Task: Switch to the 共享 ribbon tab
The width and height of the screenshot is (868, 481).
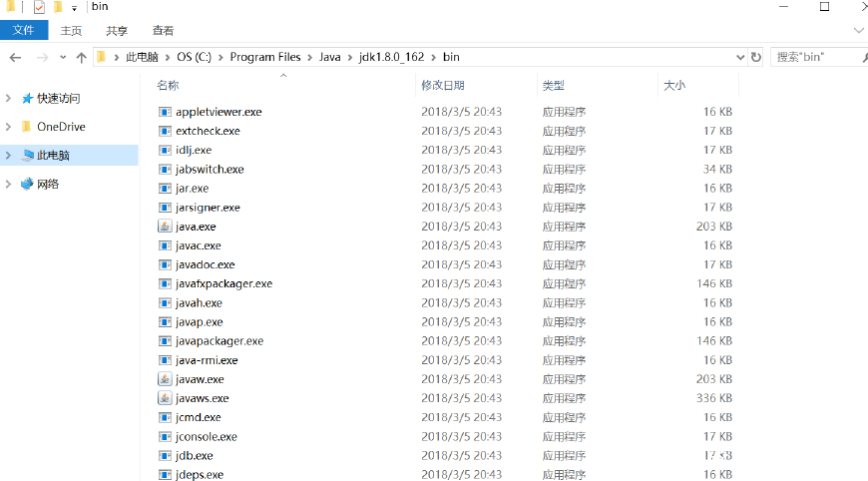Action: (x=117, y=31)
